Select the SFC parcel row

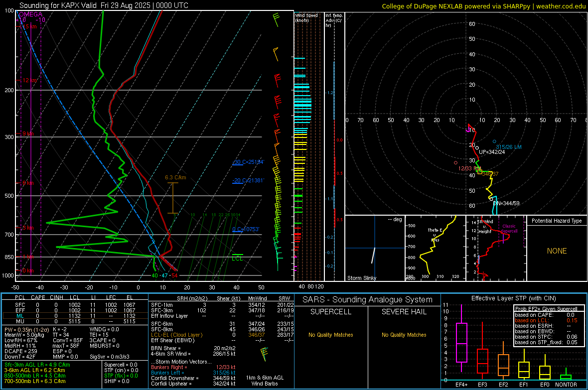point(75,305)
